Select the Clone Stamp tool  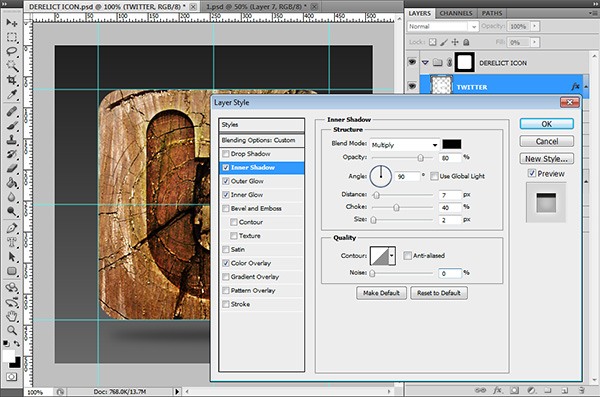tap(12, 140)
